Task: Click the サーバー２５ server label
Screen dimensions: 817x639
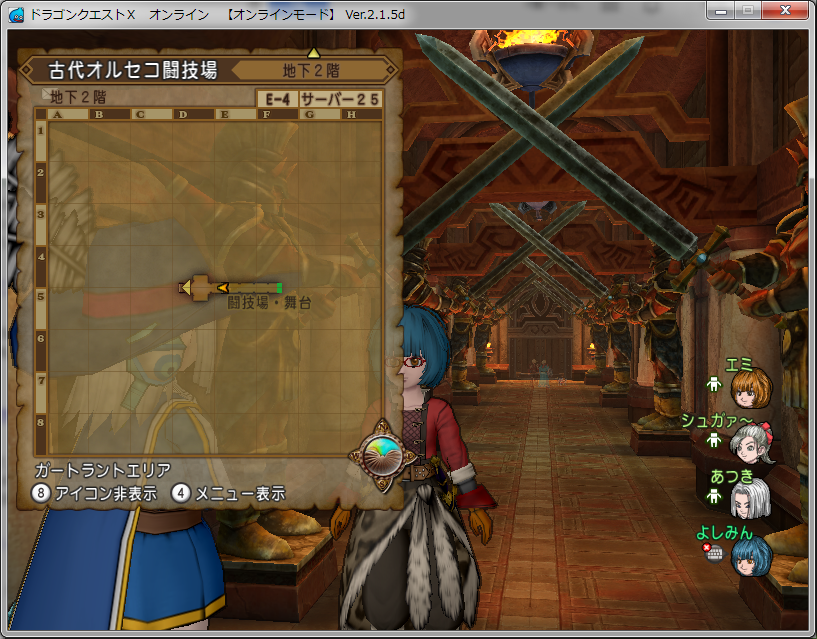Action: pos(340,99)
